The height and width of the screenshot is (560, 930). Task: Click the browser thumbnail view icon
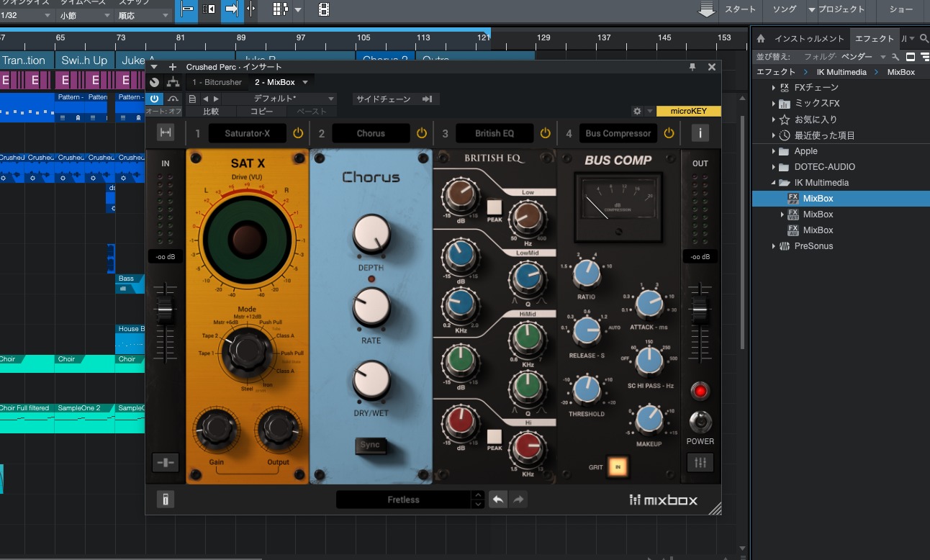911,56
